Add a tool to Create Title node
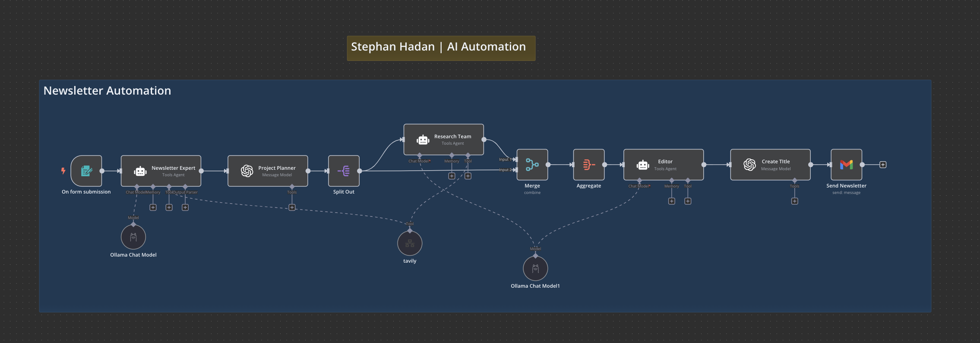 point(794,201)
